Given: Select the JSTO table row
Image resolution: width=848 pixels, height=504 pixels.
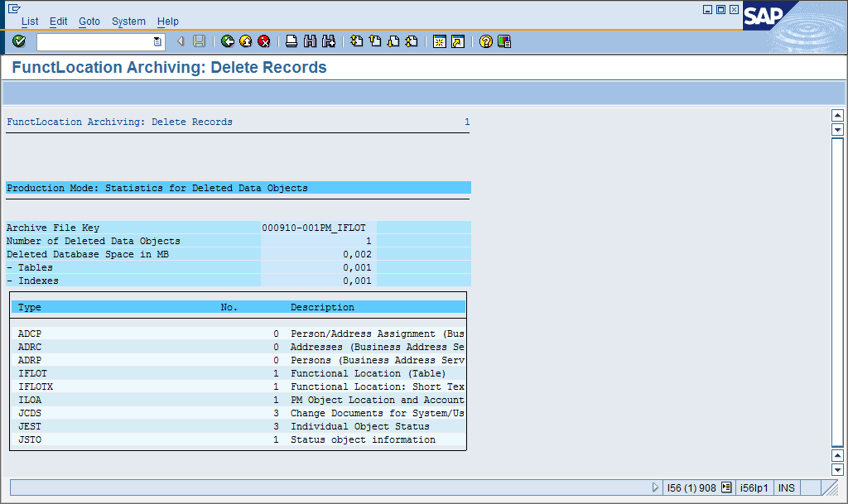Looking at the screenshot, I should [x=238, y=439].
